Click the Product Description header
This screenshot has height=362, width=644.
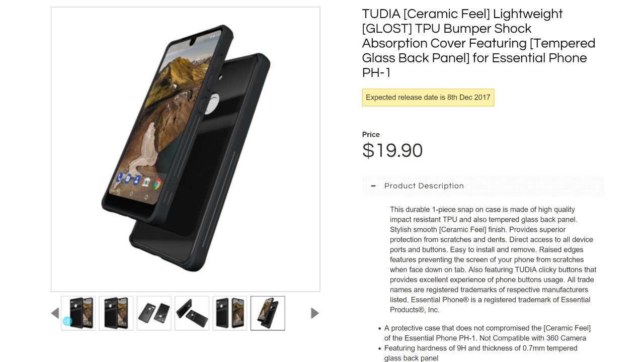424,186
